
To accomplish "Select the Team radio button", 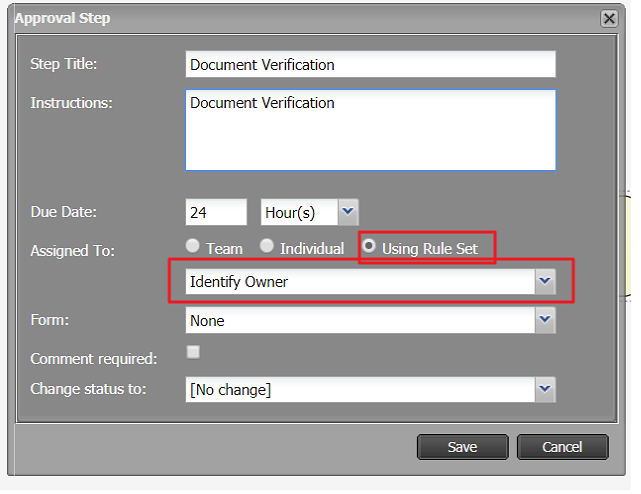I will [x=193, y=246].
